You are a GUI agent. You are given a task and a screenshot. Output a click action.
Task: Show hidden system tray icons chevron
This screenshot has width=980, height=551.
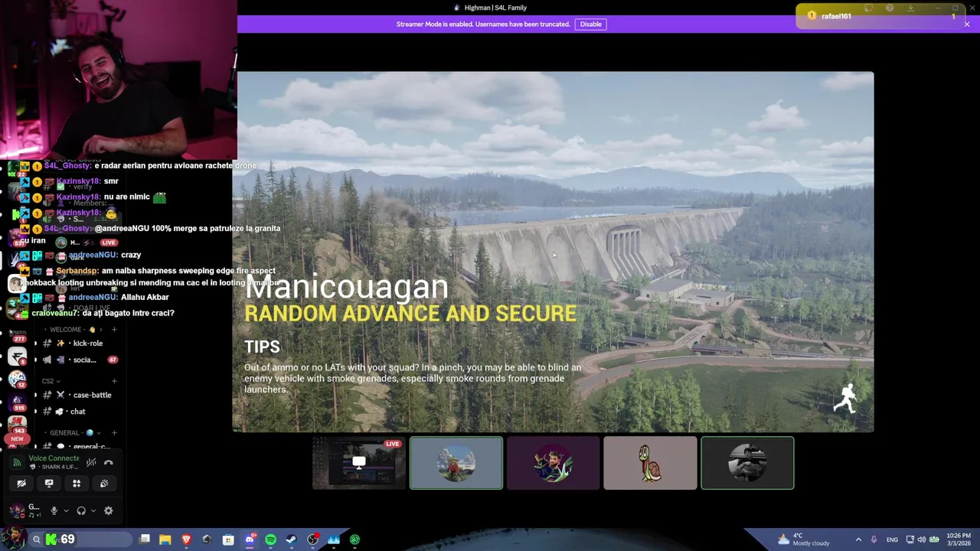(x=858, y=540)
